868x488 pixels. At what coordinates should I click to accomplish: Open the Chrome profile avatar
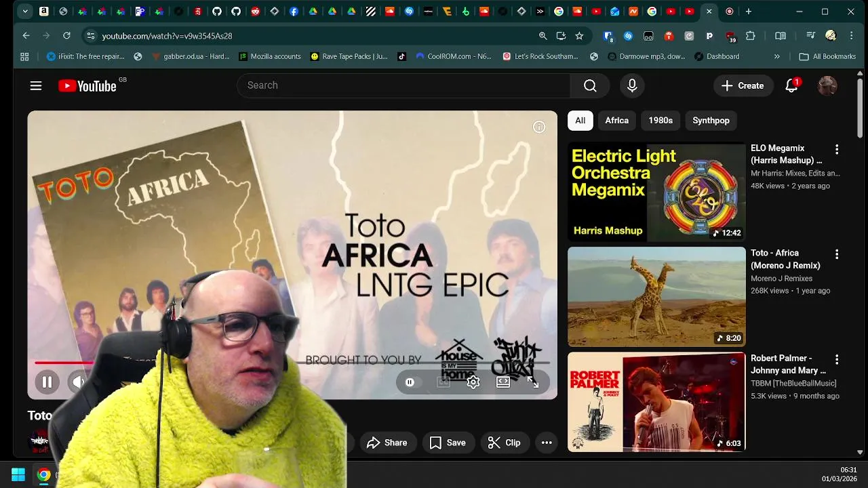coord(831,35)
